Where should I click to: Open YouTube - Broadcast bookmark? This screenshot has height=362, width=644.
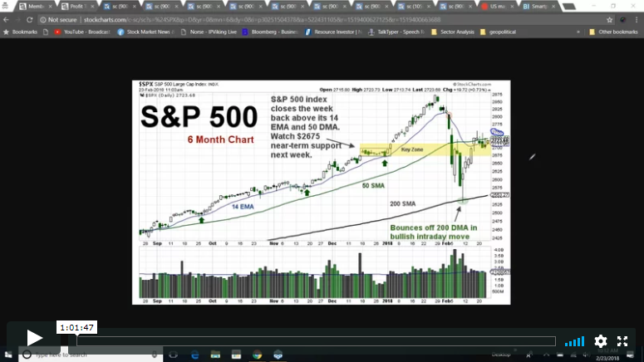(85, 32)
